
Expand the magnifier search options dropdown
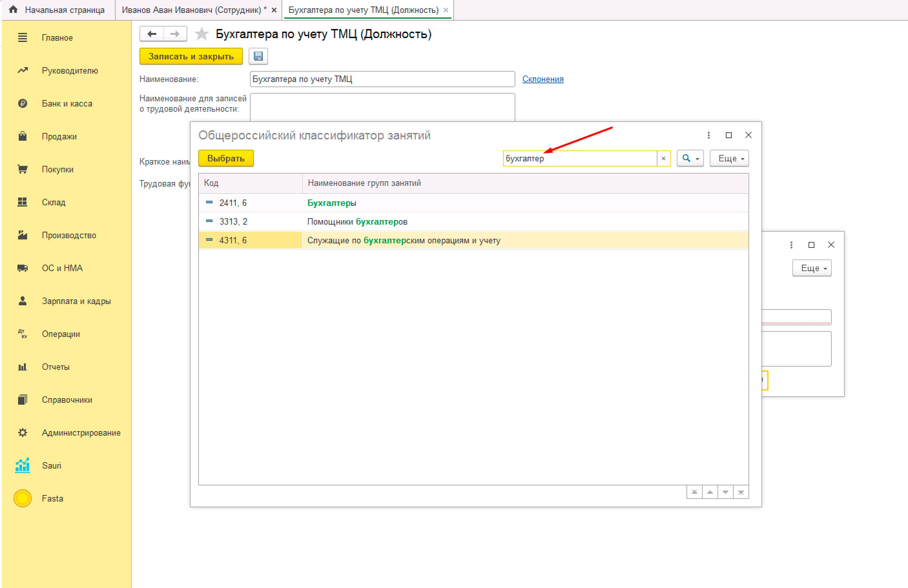point(690,158)
